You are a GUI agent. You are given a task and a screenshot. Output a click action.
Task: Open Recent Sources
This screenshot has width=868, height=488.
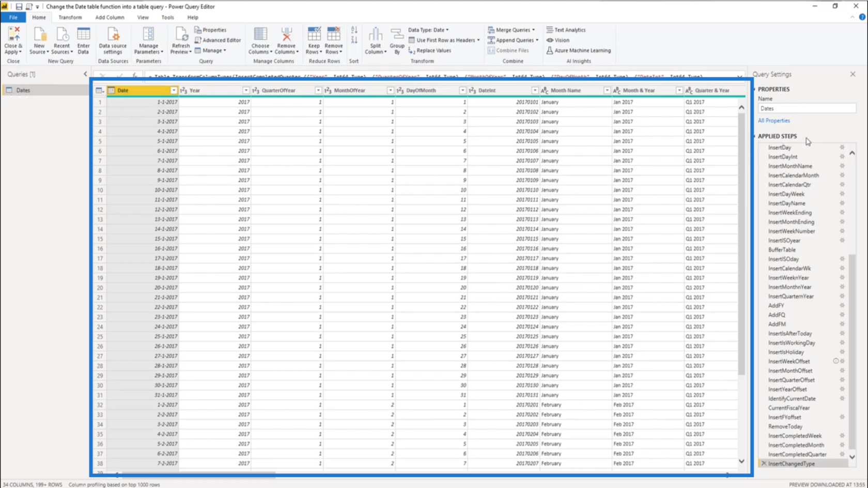click(61, 40)
